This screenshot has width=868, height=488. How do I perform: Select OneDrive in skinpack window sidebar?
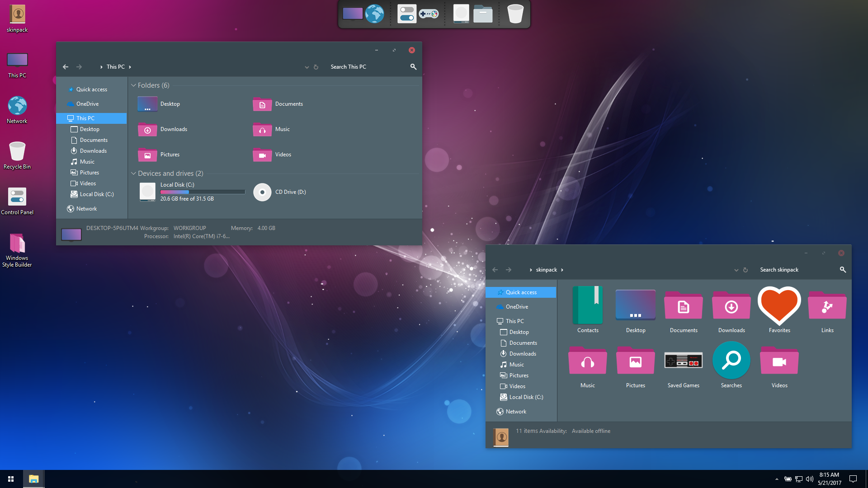click(517, 307)
